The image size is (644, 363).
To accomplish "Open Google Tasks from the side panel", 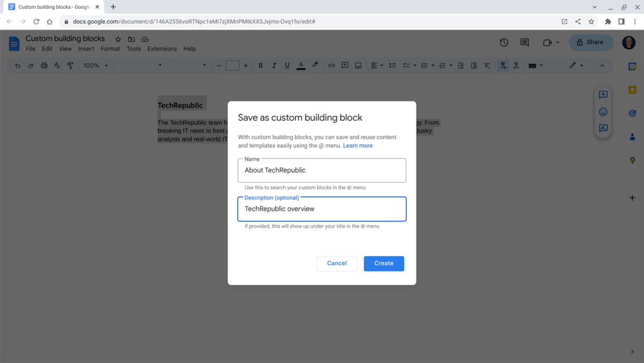I will click(632, 114).
